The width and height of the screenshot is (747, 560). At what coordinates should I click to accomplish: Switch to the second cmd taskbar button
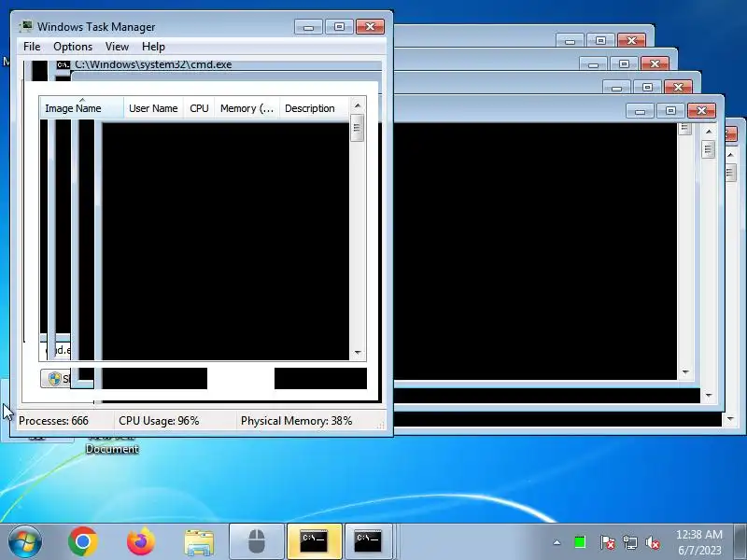(368, 541)
